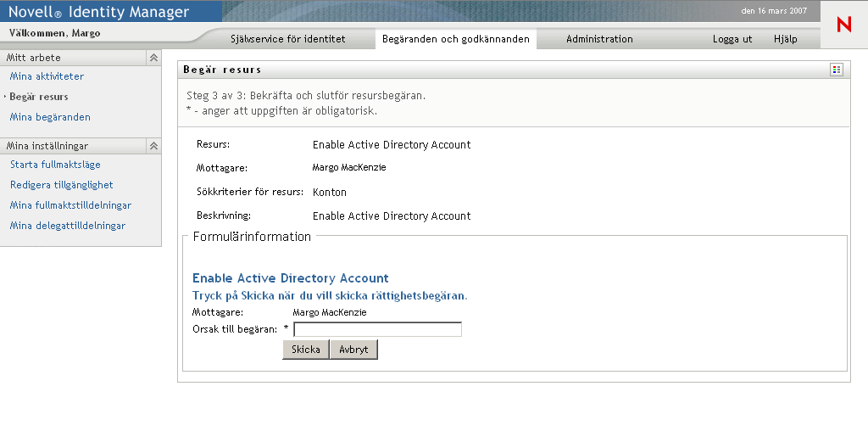Go to Mina aktiviteter
This screenshot has width=868, height=431.
coord(47,76)
